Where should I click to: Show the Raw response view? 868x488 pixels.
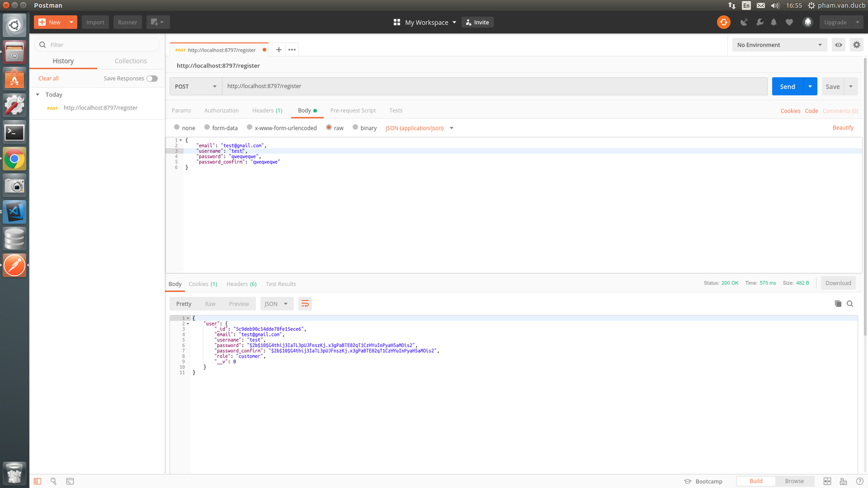coord(210,304)
